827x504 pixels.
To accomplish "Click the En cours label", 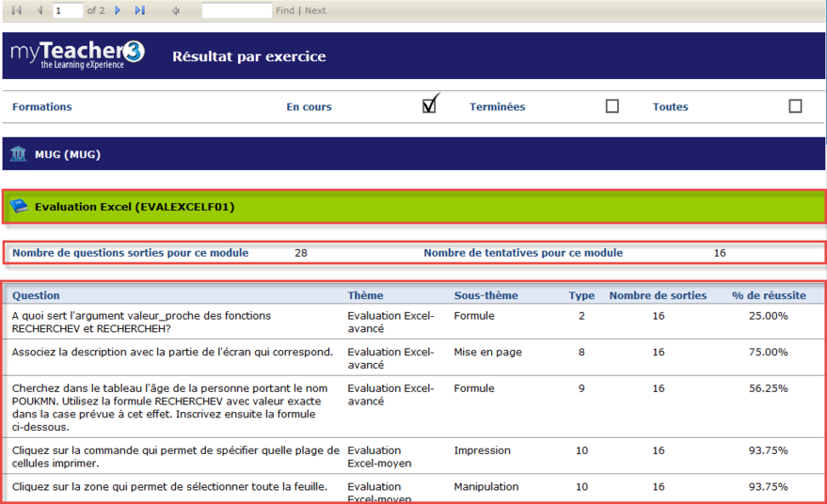I will coord(310,106).
